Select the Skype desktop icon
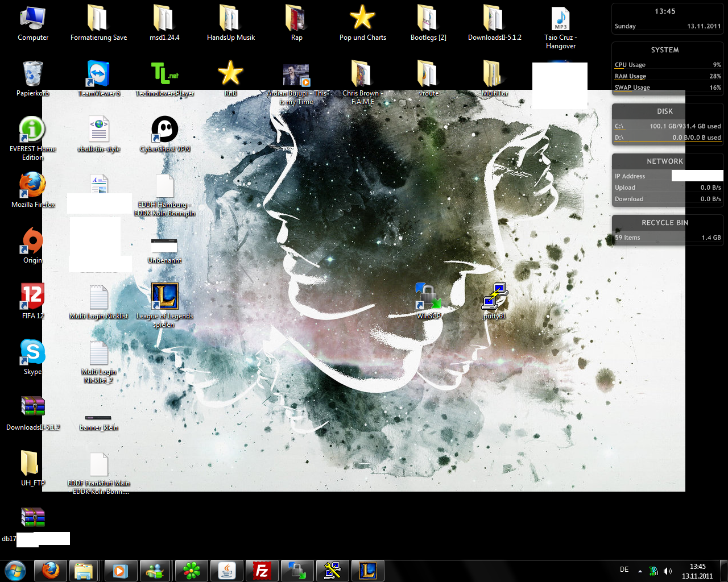 pos(32,352)
